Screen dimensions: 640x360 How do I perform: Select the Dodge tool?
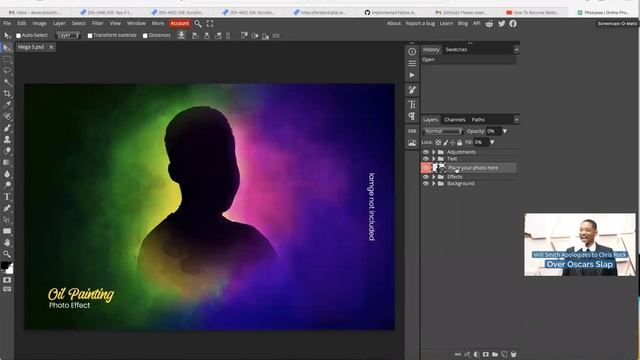click(x=7, y=185)
